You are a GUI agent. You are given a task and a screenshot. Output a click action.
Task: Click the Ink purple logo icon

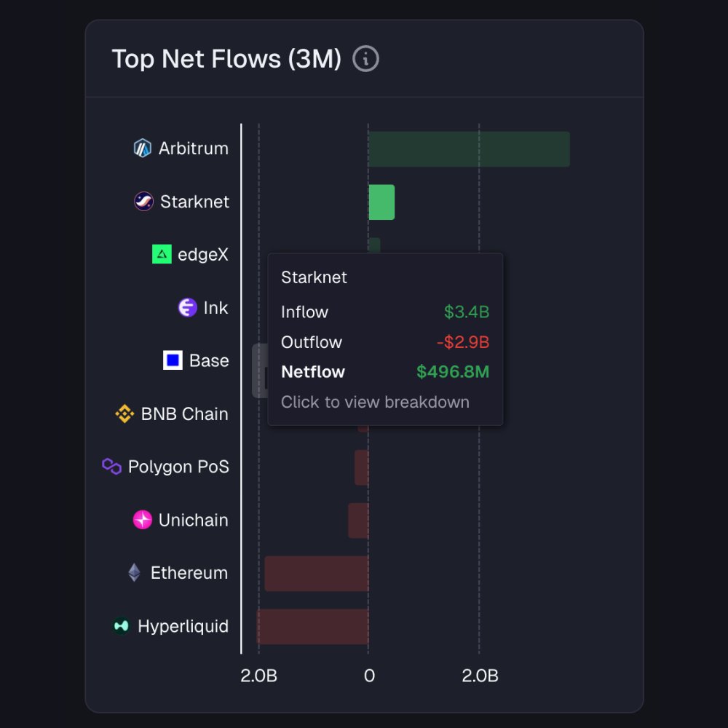coord(187,308)
